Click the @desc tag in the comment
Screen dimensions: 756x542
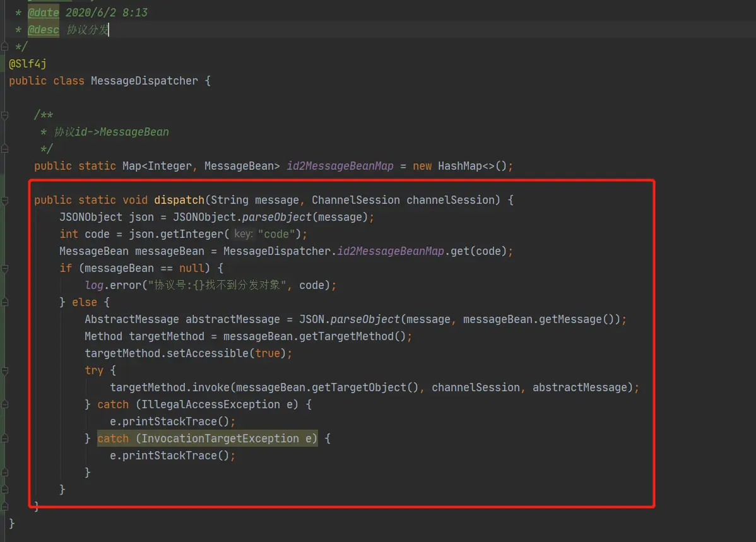[x=44, y=30]
